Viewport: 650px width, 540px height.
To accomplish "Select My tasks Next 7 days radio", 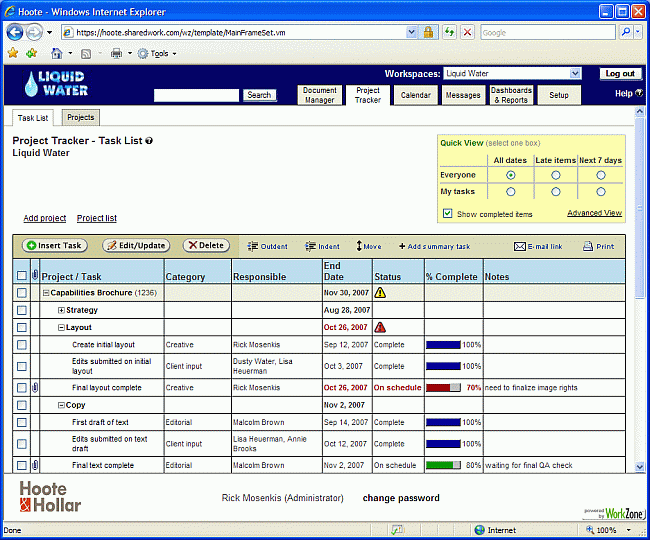I will 601,192.
